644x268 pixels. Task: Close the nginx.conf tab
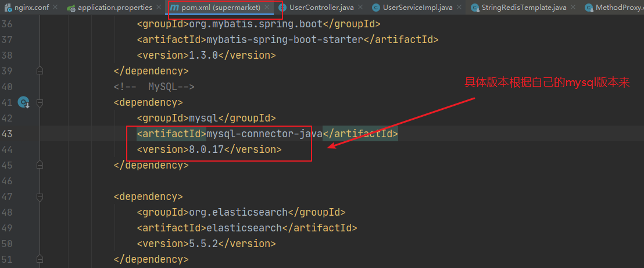[x=55, y=8]
